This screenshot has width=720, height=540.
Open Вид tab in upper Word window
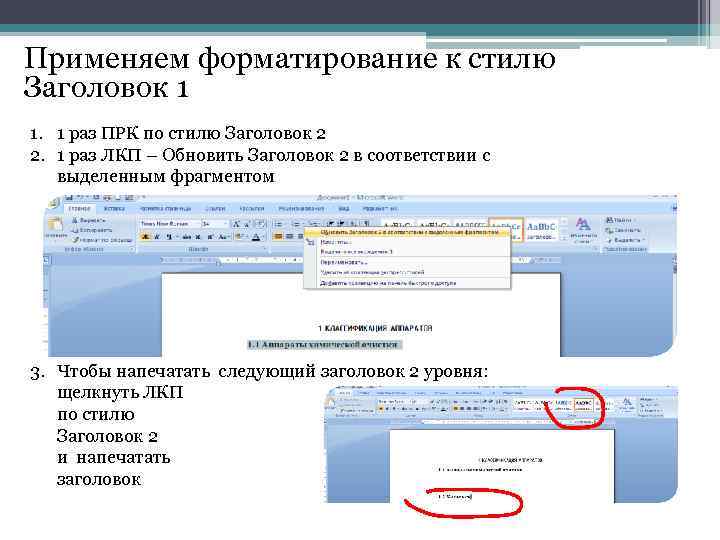tap(343, 208)
